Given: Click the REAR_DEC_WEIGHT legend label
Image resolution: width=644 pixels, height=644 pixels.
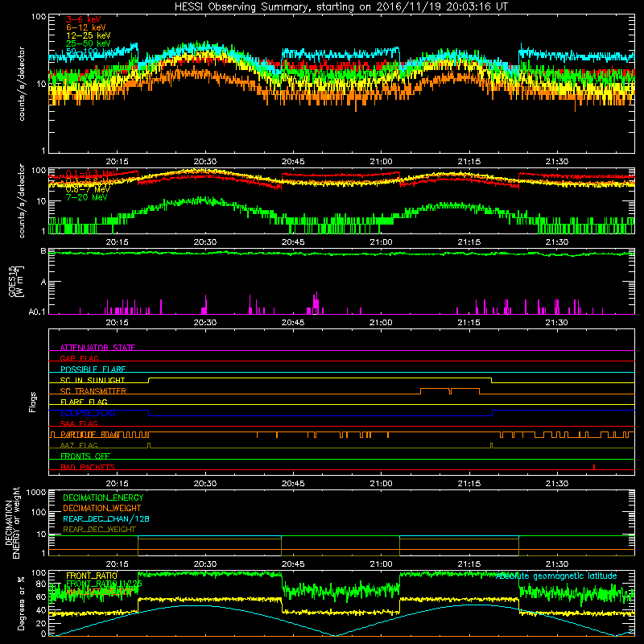Looking at the screenshot, I should point(99,530).
